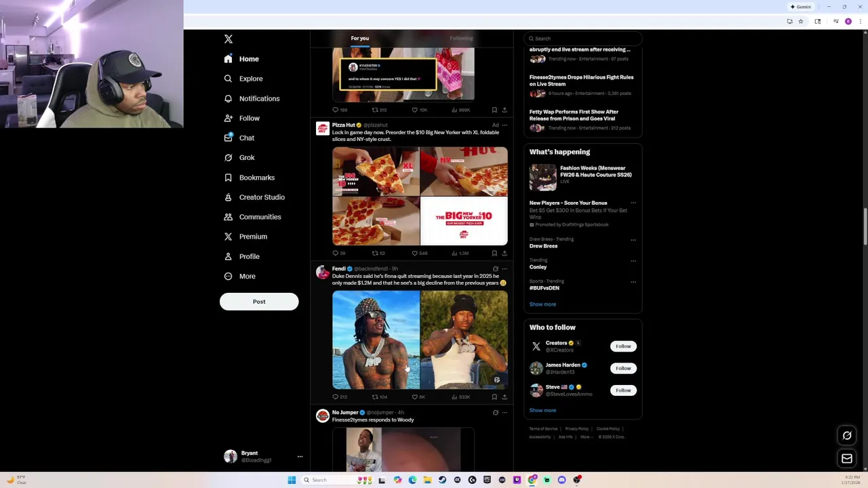Open the Big New Yorker $10 image
868x488 pixels.
[464, 221]
